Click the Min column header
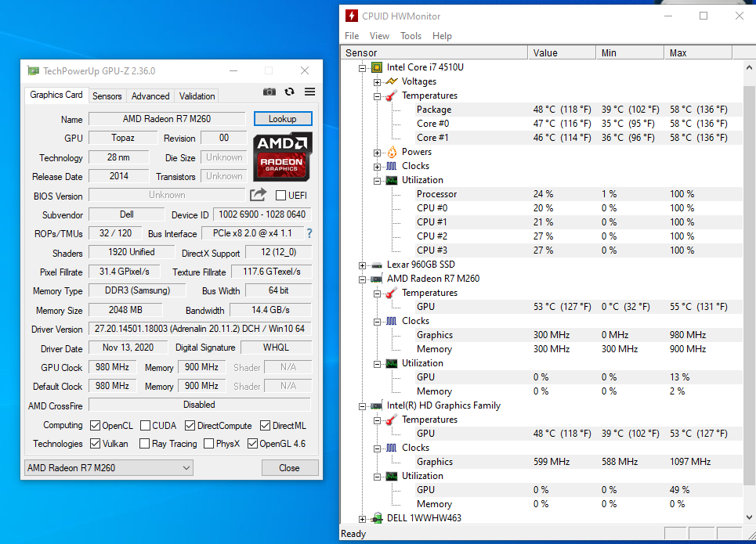The height and width of the screenshot is (544, 756). pyautogui.click(x=630, y=52)
